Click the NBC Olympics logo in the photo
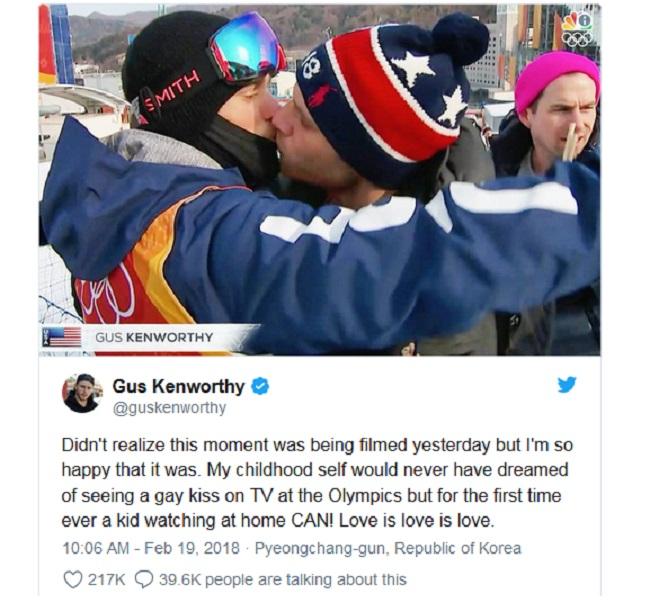Screen dimensions: 650x603 tap(577, 29)
